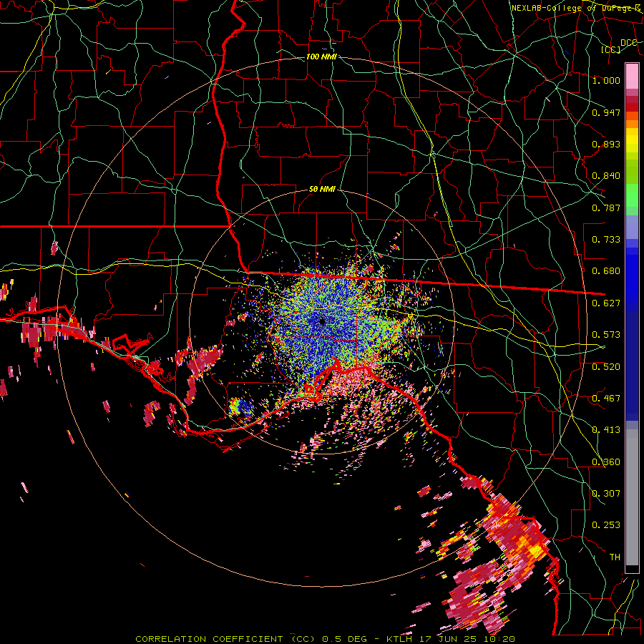Click the 0.307 color scale value
Viewport: 644px width, 644px height.
[606, 494]
